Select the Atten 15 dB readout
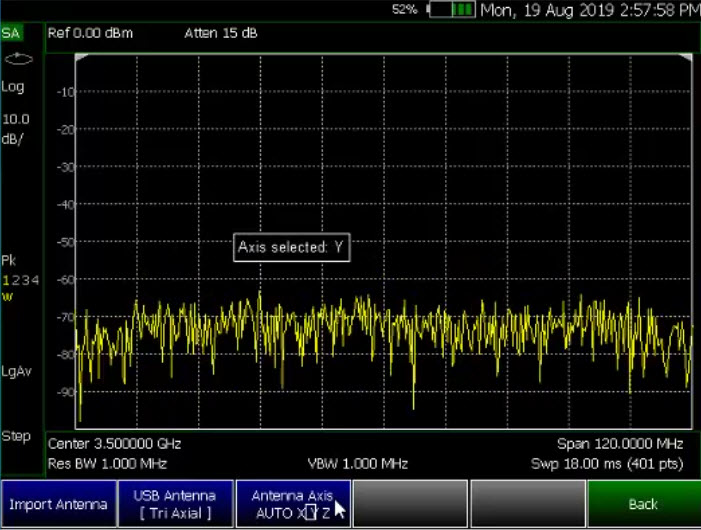This screenshot has height=530, width=701. (x=221, y=34)
